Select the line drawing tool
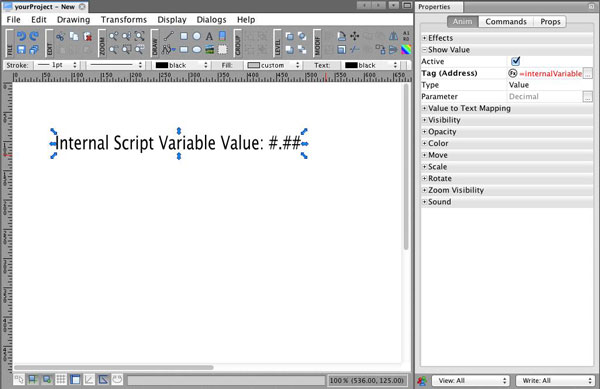This screenshot has width=600, height=389. click(x=168, y=36)
